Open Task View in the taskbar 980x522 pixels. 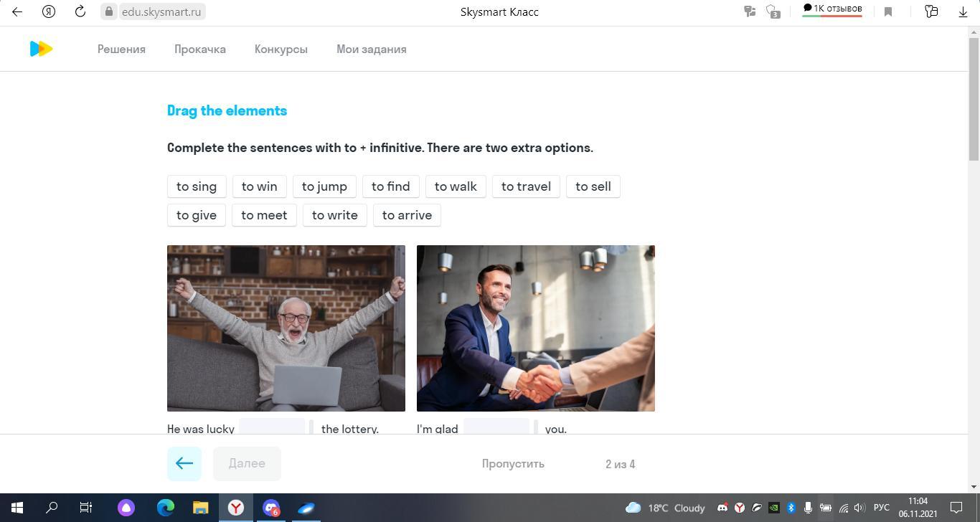coord(86,508)
